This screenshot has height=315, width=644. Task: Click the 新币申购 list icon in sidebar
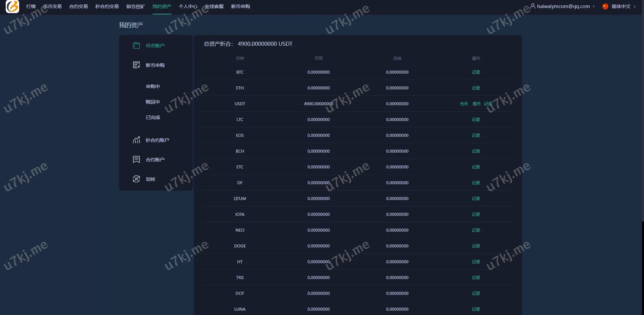[x=136, y=65]
